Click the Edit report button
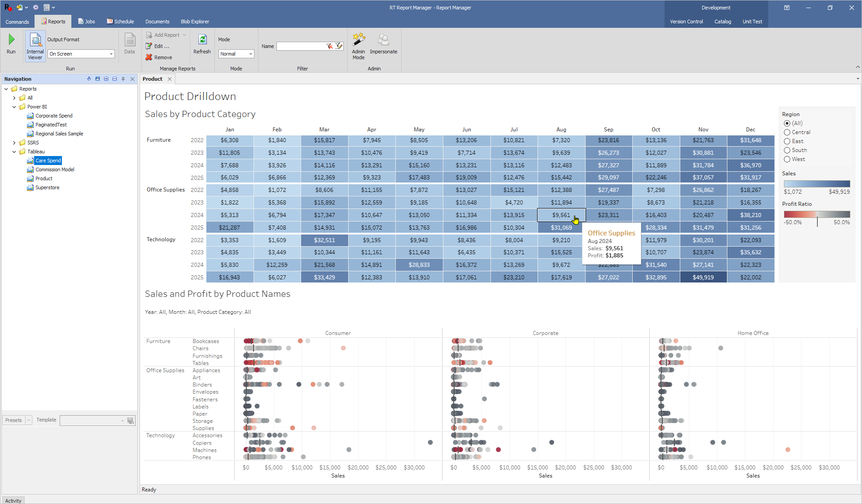The image size is (862, 504). coord(158,46)
